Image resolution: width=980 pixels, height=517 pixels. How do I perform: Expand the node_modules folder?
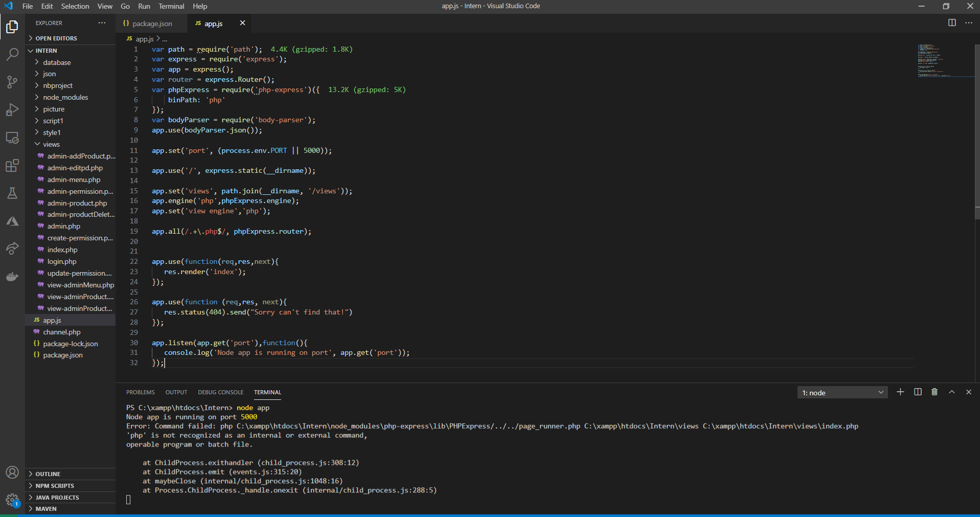(65, 97)
